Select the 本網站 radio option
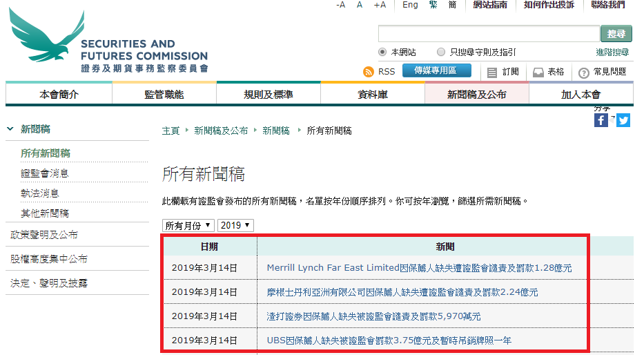644x355 pixels. (382, 52)
